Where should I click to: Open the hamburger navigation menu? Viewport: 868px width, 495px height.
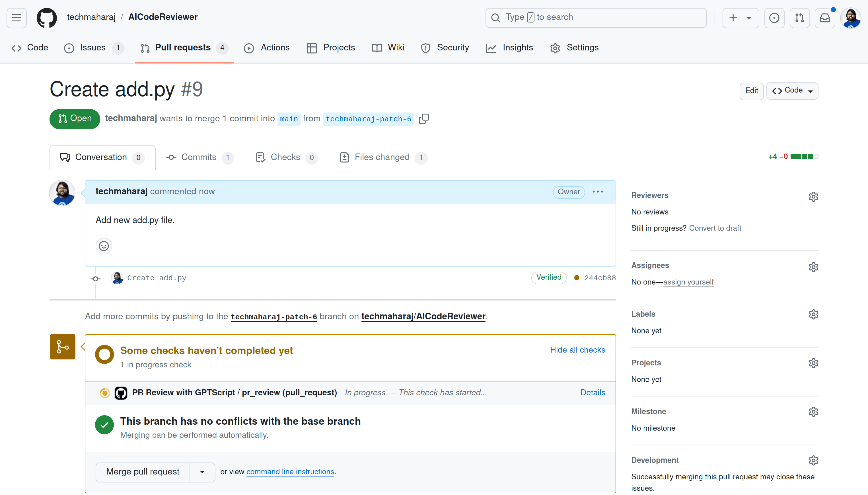16,18
